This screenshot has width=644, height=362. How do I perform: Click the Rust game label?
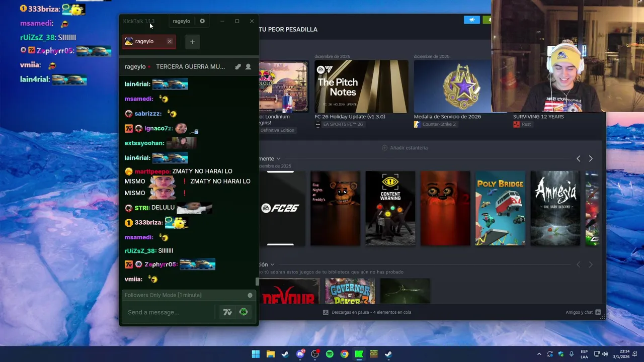tap(522, 124)
